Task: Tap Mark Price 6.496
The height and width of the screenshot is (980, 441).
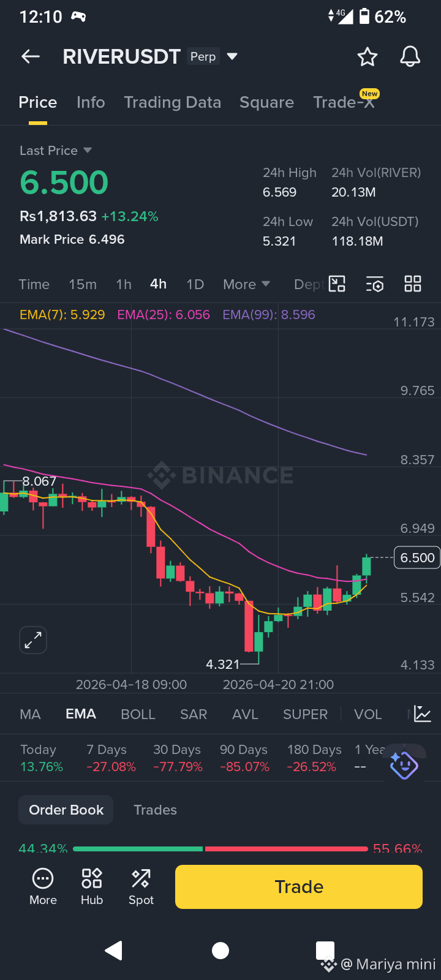Action: 72,239
